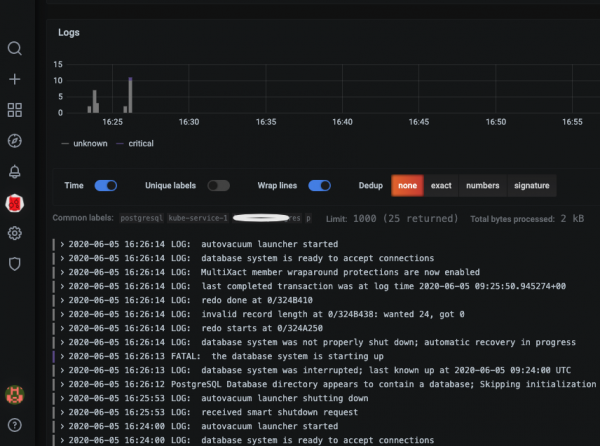Open the Help question mark icon
The image size is (600, 446).
point(15,425)
